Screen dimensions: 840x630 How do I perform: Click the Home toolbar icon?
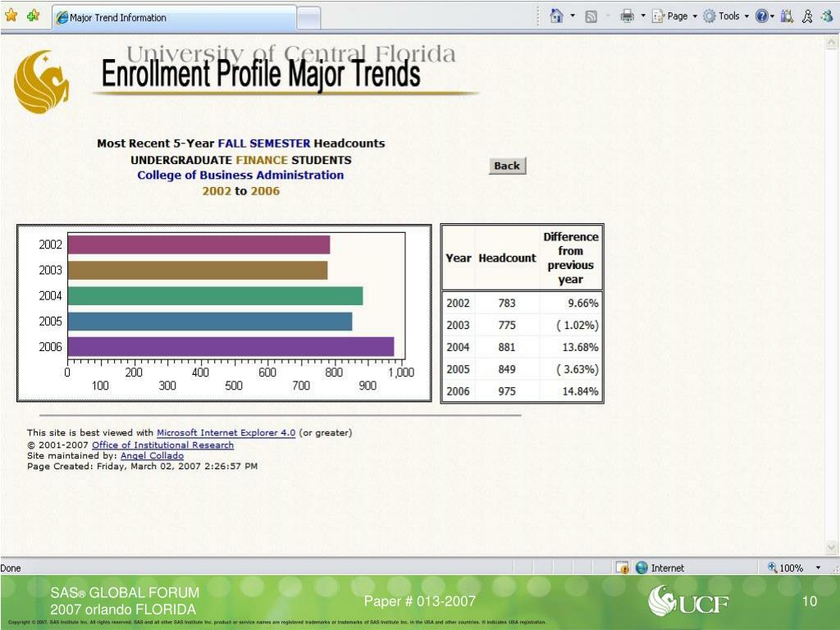coord(557,16)
